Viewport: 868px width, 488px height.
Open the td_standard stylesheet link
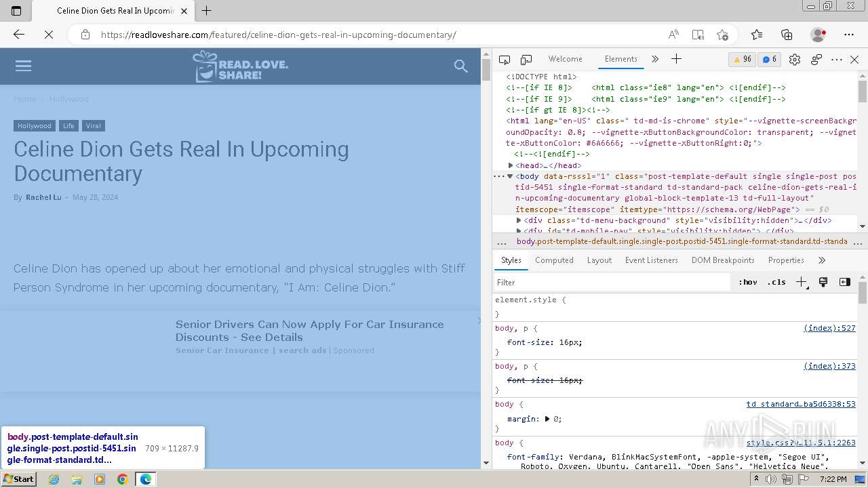click(801, 404)
